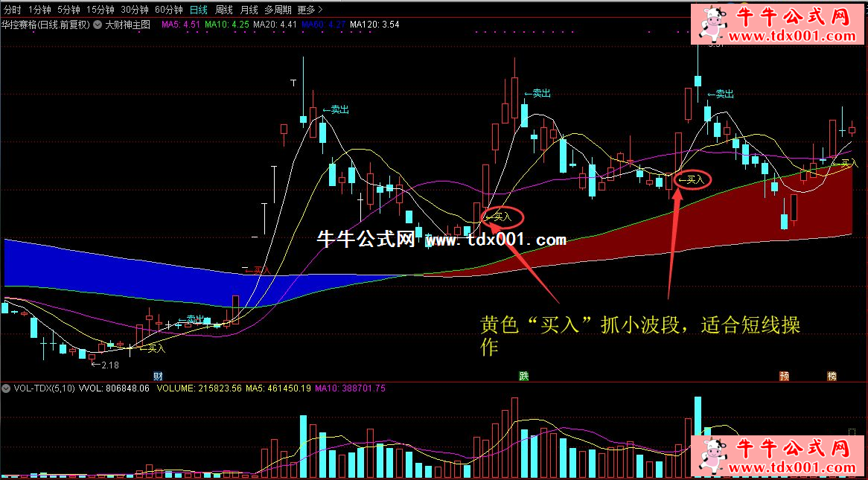The height and width of the screenshot is (480, 868).
Task: Click the volume MA5: 461450.19 label
Action: (x=279, y=388)
